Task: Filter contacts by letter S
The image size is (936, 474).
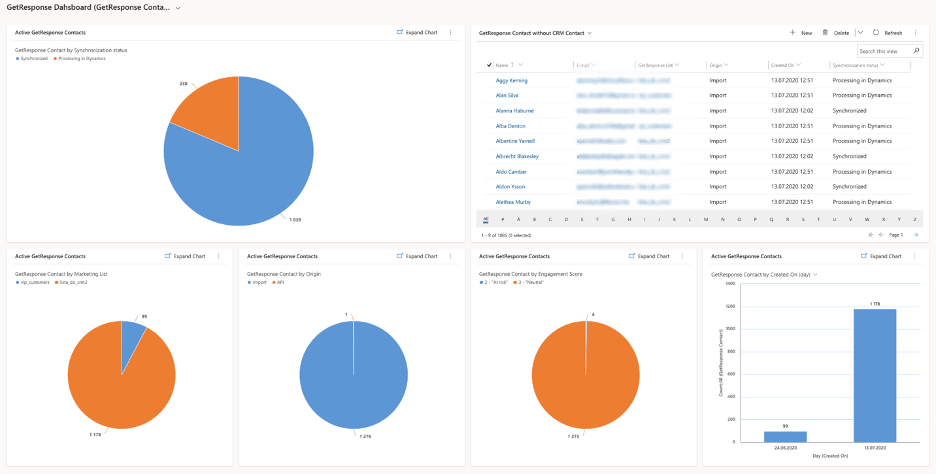Action: pos(803,220)
